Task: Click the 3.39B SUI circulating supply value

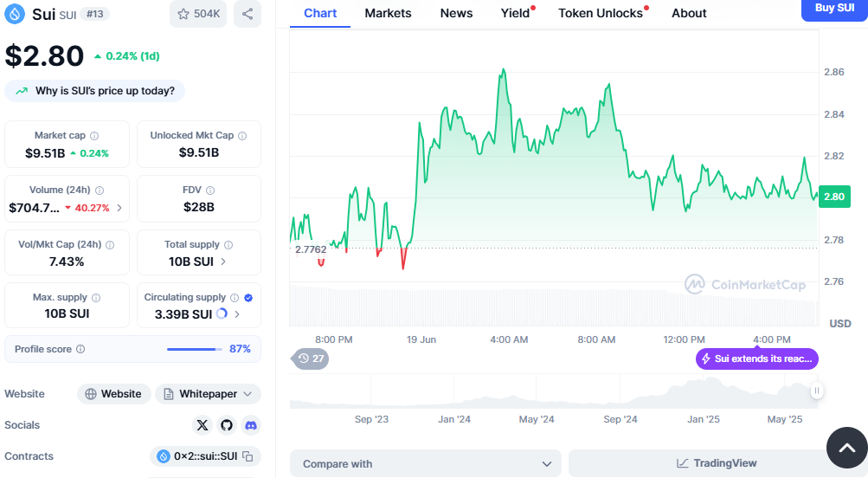Action: click(183, 314)
